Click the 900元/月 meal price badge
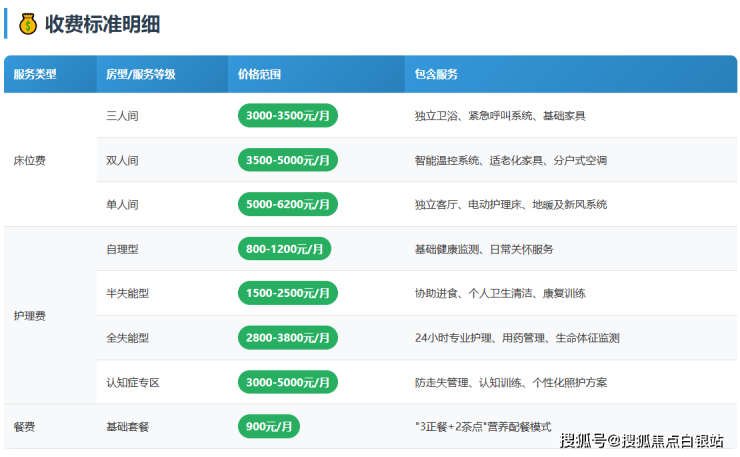The image size is (740, 457). [x=267, y=426]
